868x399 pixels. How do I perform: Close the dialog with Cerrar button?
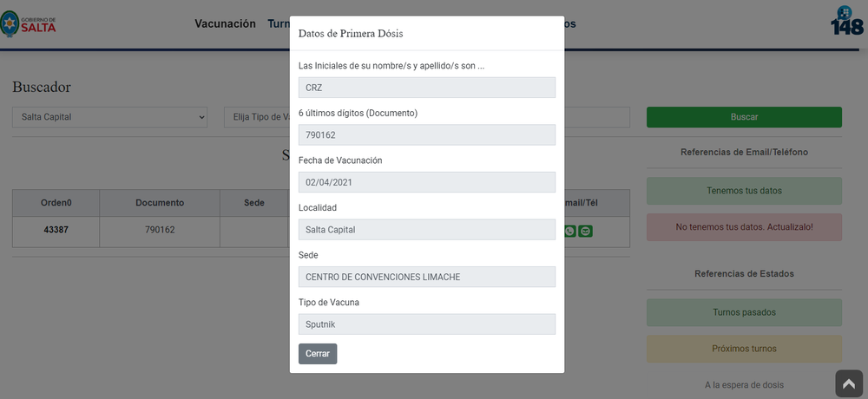pos(318,354)
